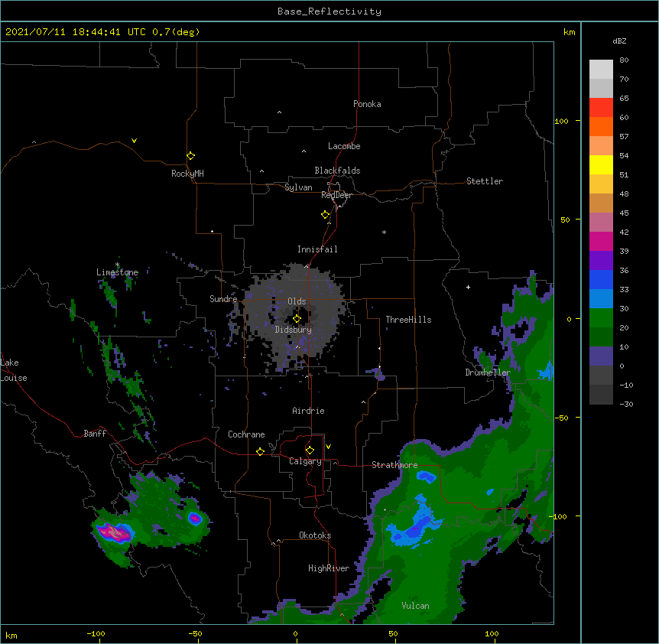Click the green color swatch for 30 dBZ
This screenshot has width=659, height=644.
tap(601, 318)
